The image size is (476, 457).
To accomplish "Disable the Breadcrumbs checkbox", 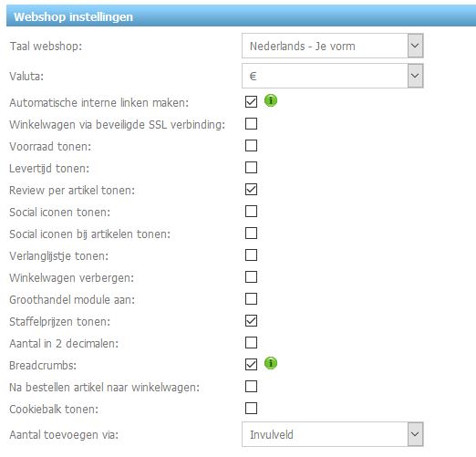I will click(251, 365).
